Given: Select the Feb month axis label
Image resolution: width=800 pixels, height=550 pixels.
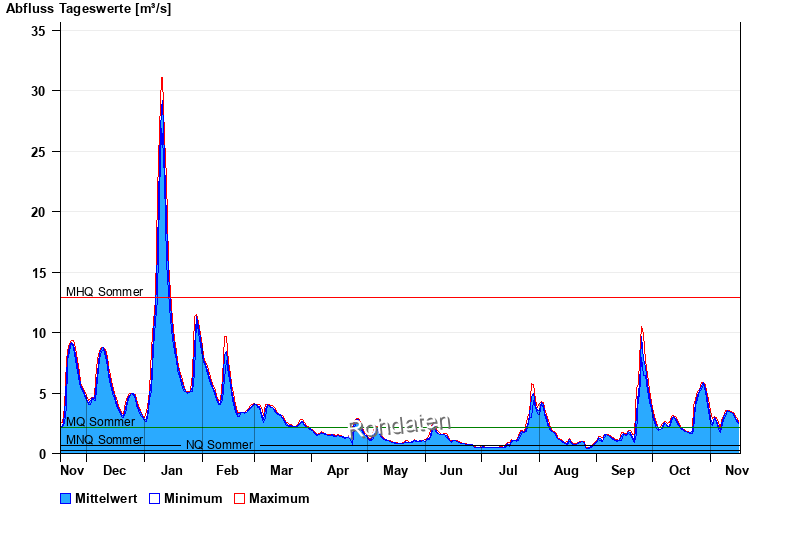Looking at the screenshot, I should (227, 471).
